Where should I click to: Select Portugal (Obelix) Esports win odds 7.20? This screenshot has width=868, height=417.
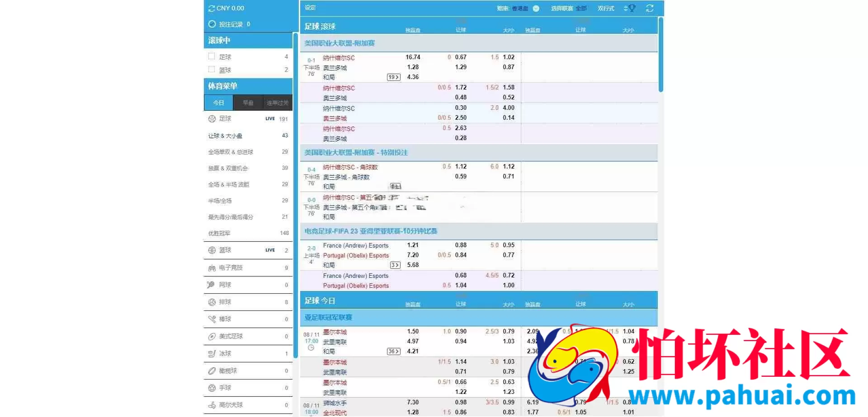(413, 255)
